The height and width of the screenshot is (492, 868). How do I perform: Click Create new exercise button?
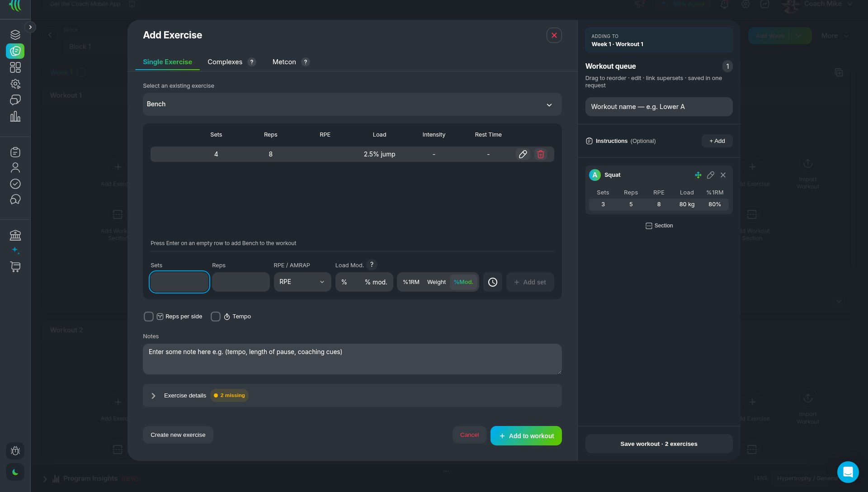178,435
